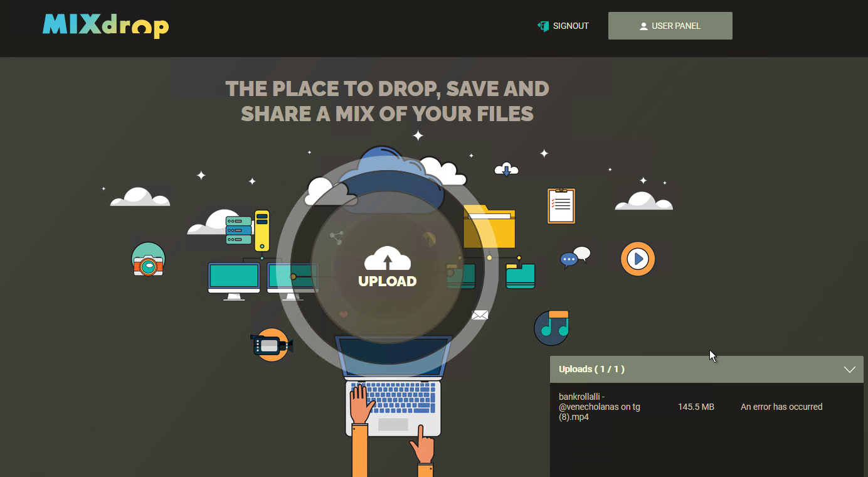The height and width of the screenshot is (477, 868).
Task: Select the bankrollalli mp4 upload entry
Action: point(599,407)
